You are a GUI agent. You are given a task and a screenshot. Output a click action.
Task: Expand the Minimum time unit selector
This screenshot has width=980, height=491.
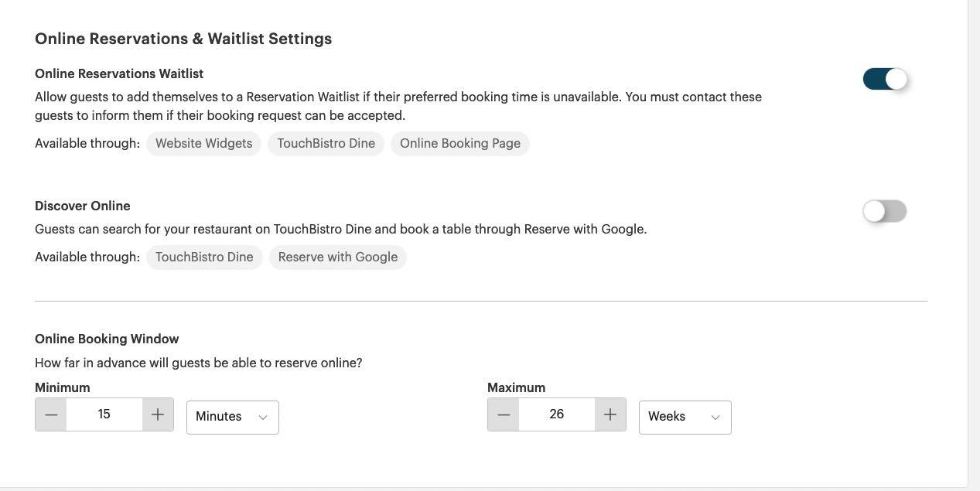[x=232, y=416]
